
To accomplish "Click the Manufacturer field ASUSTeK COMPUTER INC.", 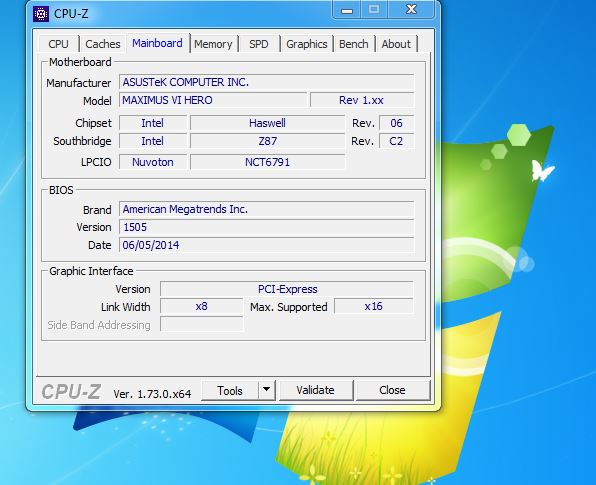I will [266, 82].
